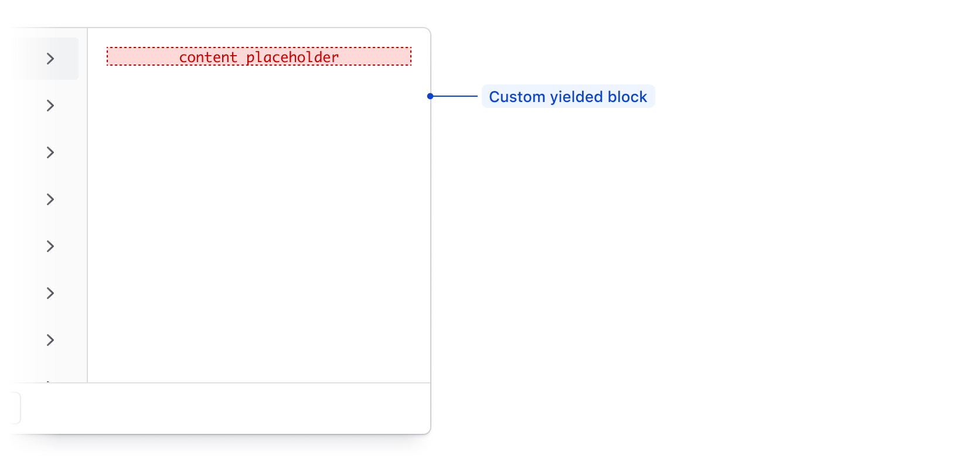Click the word "Custom" in blue label
Viewport: 980px width, 462px height.
tap(517, 97)
